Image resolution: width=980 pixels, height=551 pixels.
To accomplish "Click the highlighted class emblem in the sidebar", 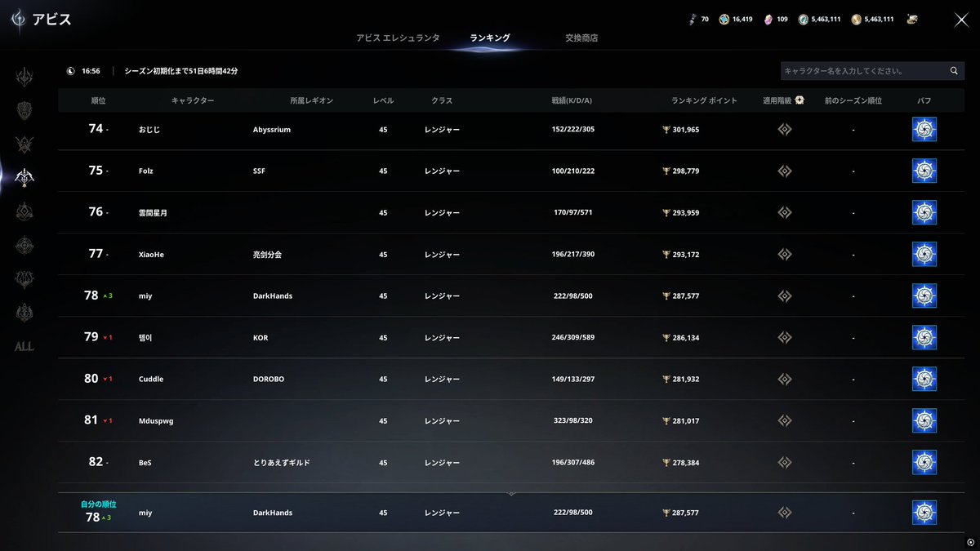I will click(24, 177).
